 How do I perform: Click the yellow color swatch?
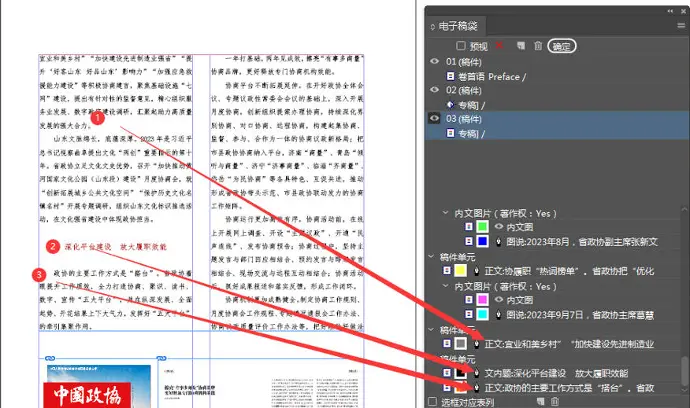[461, 271]
